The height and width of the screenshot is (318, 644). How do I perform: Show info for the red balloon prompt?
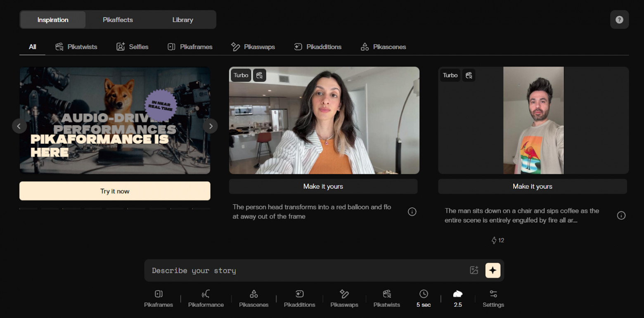pos(412,212)
